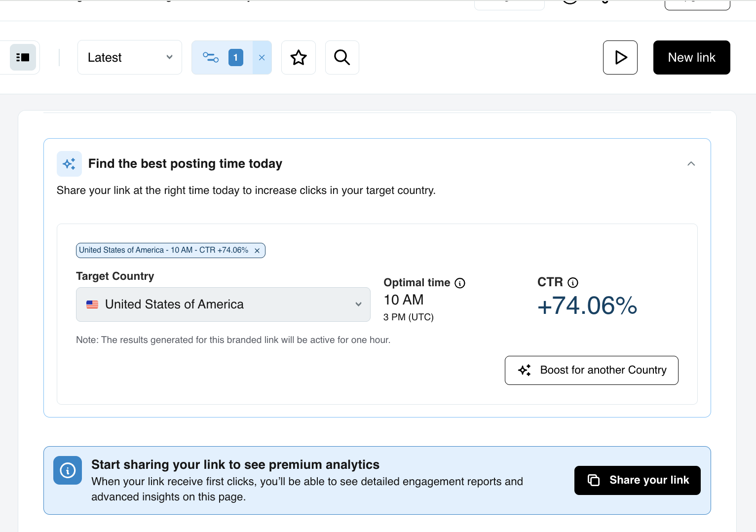The width and height of the screenshot is (756, 532).
Task: Click the star icon to view favorites
Action: pos(298,57)
